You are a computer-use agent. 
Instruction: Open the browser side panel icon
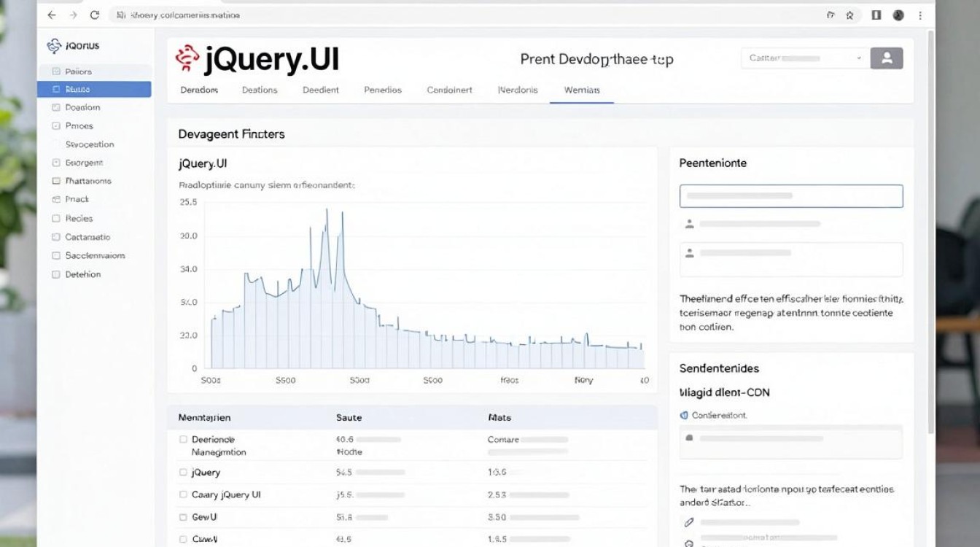pyautogui.click(x=876, y=15)
